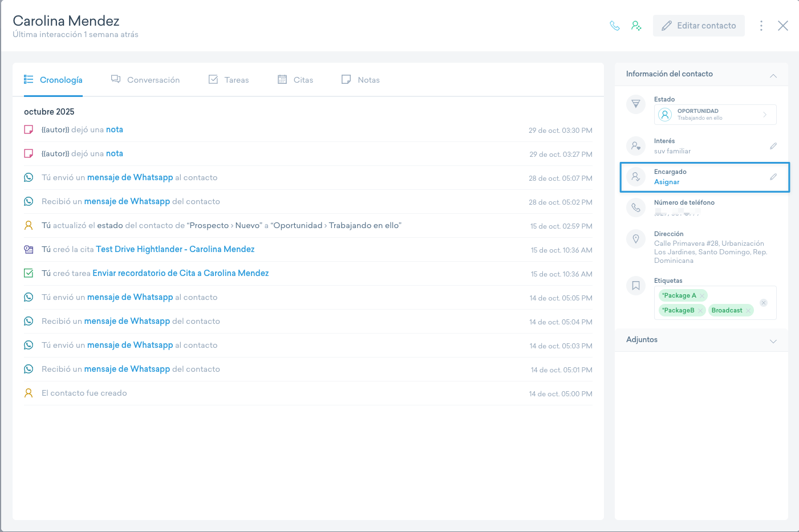The image size is (799, 532).
Task: Go to the Citas tab
Action: 295,80
